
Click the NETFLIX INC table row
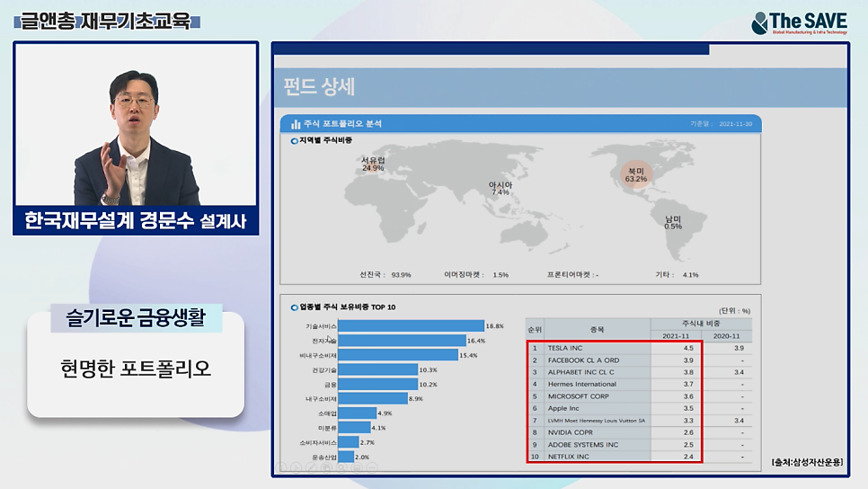point(639,457)
